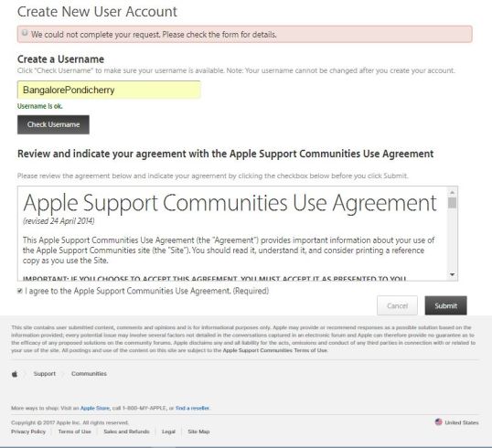Click the 'Review and indicate your agreement' heading
Image resolution: width=492 pixels, height=448 pixels.
point(225,154)
